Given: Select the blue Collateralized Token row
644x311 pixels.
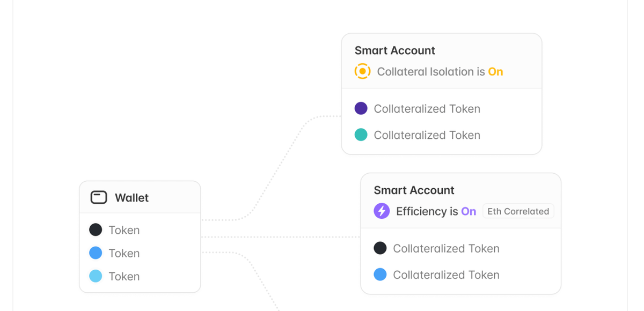Looking at the screenshot, I should (x=446, y=275).
